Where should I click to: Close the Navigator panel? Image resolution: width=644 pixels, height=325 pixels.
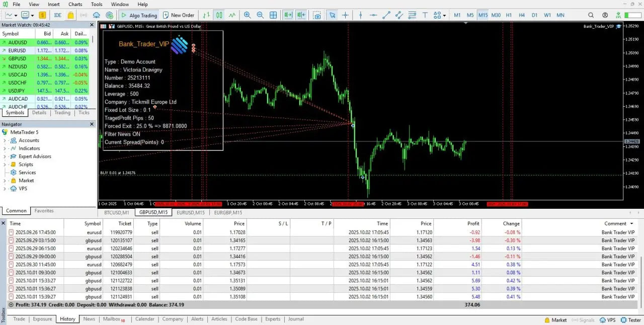92,124
